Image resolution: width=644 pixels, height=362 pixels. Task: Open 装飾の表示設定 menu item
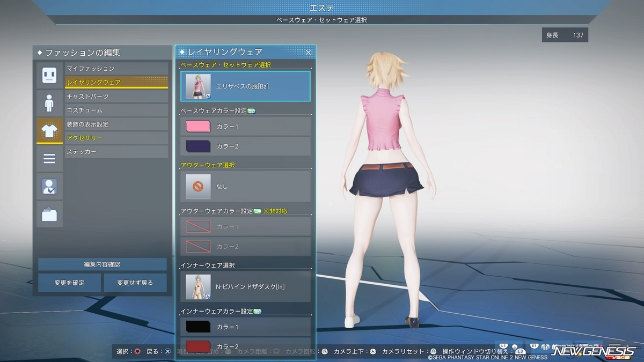[116, 124]
